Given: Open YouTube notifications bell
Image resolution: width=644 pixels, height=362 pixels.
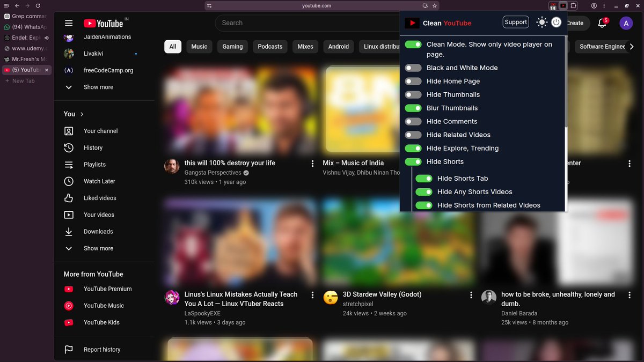Looking at the screenshot, I should pyautogui.click(x=602, y=23).
